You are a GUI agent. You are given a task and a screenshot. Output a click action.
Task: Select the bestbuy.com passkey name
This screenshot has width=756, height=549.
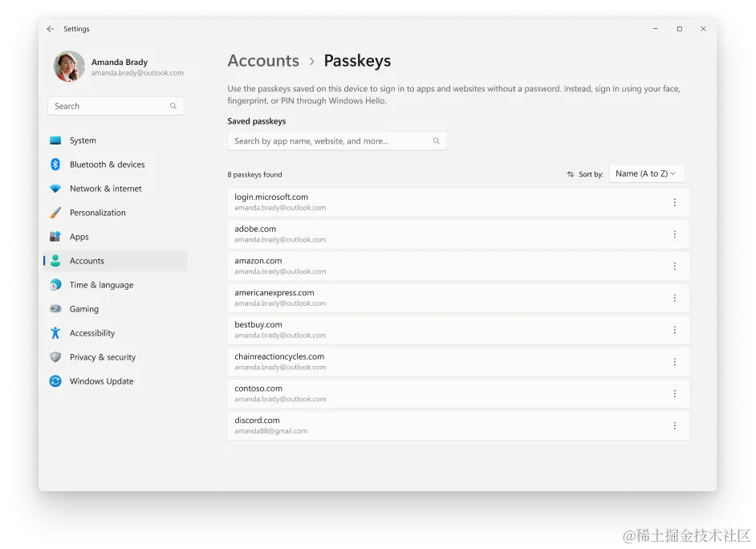pyautogui.click(x=258, y=324)
